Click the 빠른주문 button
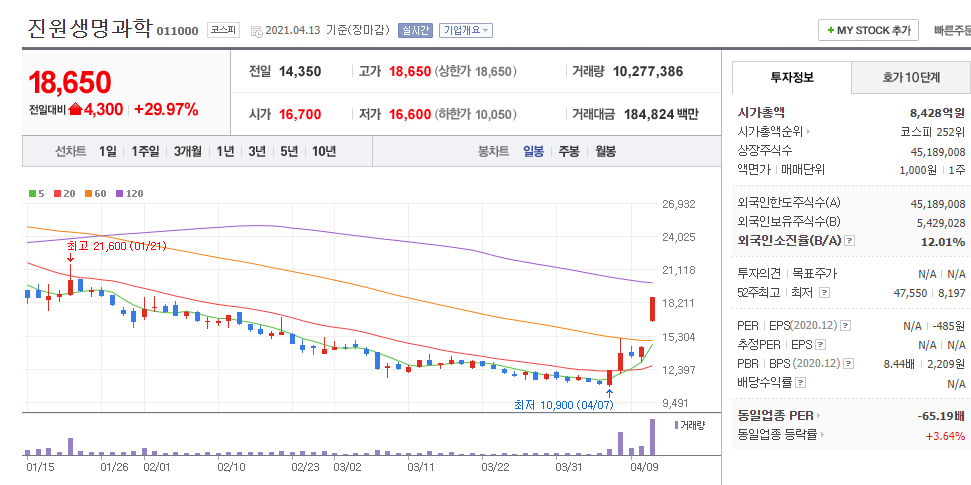The image size is (971, 485). [952, 30]
